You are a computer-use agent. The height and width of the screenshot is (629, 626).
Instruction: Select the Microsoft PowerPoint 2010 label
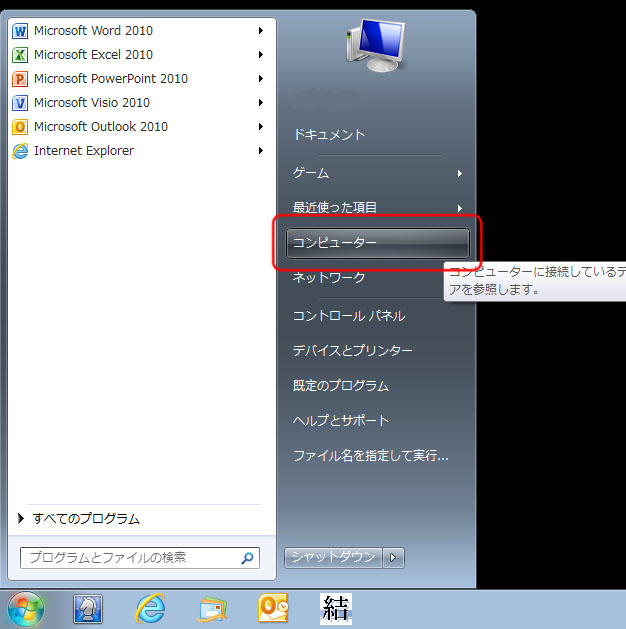tap(111, 79)
